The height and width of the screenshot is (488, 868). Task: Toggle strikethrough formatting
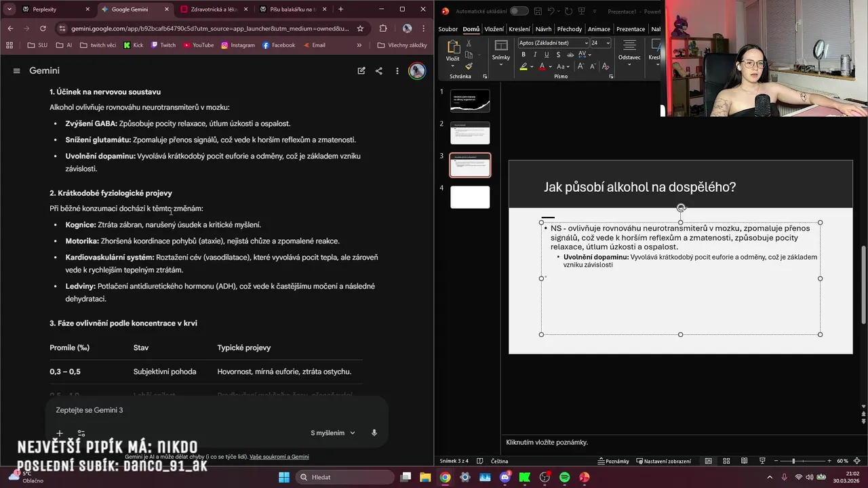click(570, 54)
